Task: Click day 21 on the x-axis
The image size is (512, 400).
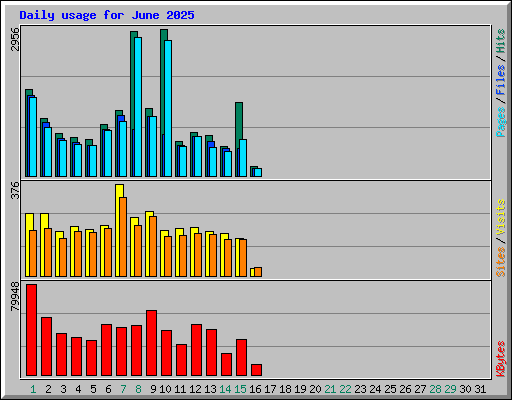Action: click(330, 389)
